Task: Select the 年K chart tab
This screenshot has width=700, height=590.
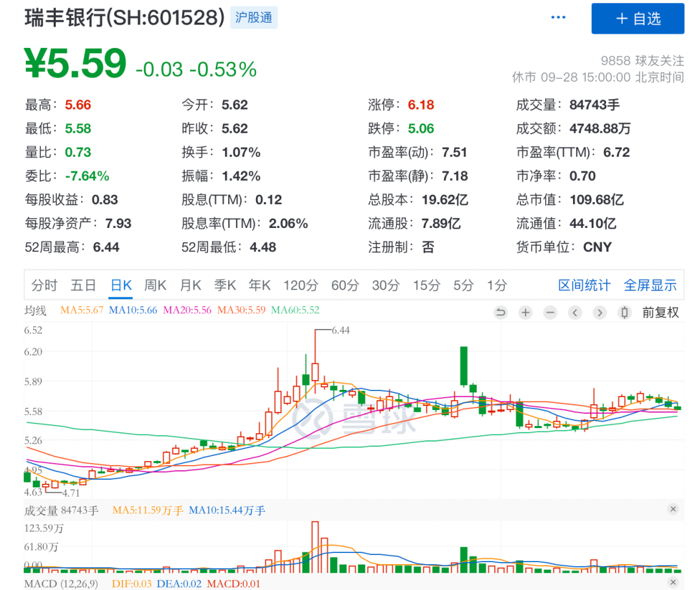Action: [260, 285]
